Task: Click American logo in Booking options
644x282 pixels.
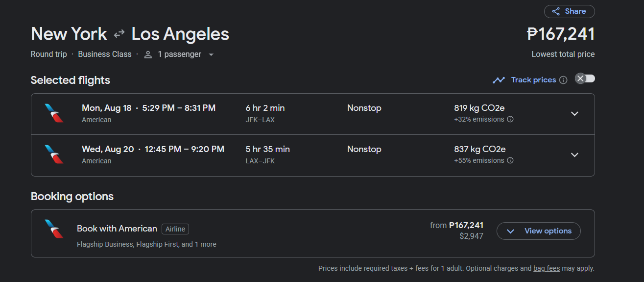Action: pyautogui.click(x=54, y=229)
